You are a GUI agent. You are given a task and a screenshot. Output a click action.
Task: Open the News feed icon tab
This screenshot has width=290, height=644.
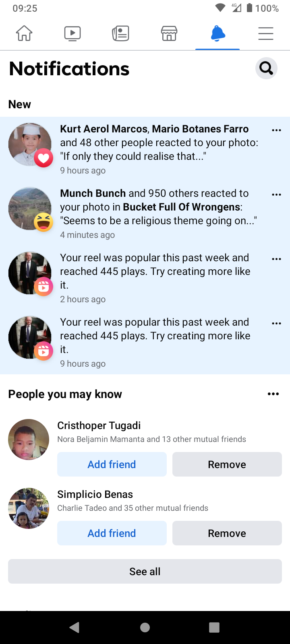pos(120,33)
